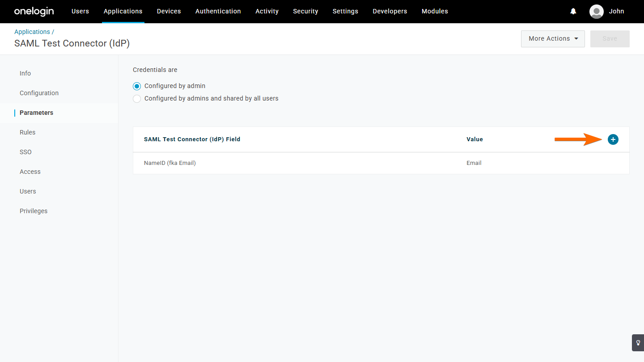This screenshot has width=644, height=362.
Task: Click the 'SAML Test Connector (IdP) Field' column header
Action: click(192, 139)
